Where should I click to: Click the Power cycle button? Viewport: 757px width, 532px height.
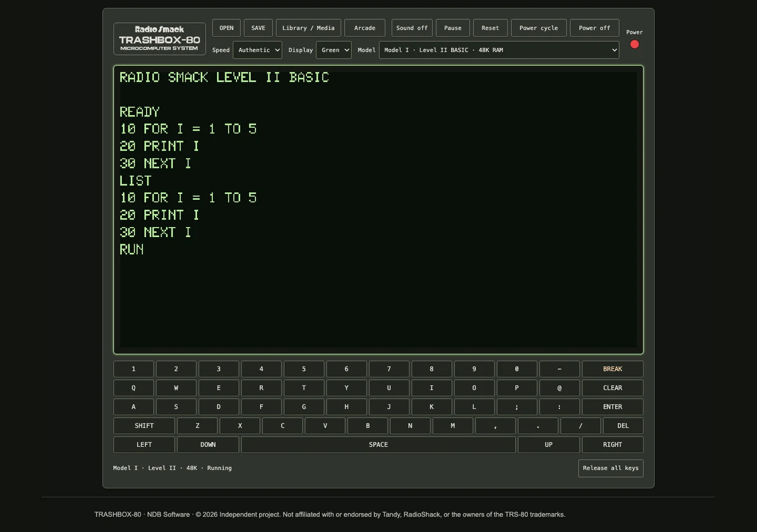pyautogui.click(x=539, y=28)
